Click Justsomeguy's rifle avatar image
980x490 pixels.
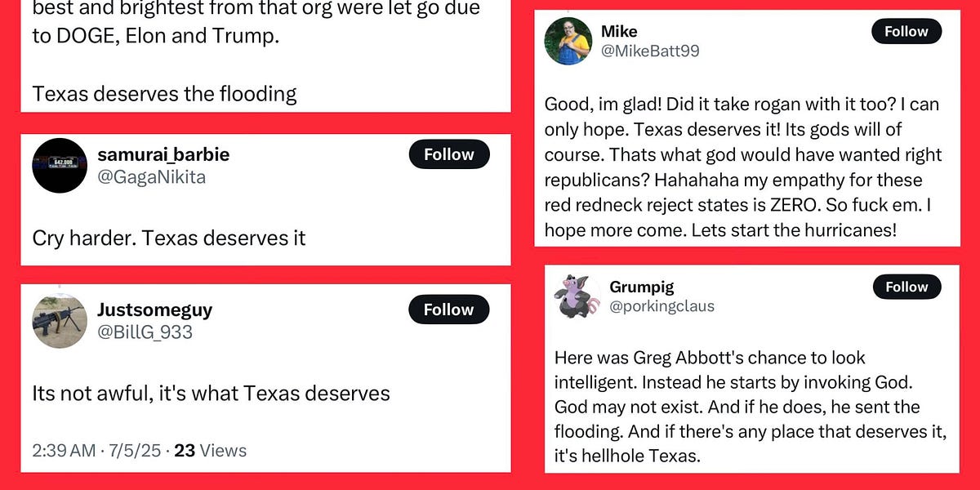point(59,320)
